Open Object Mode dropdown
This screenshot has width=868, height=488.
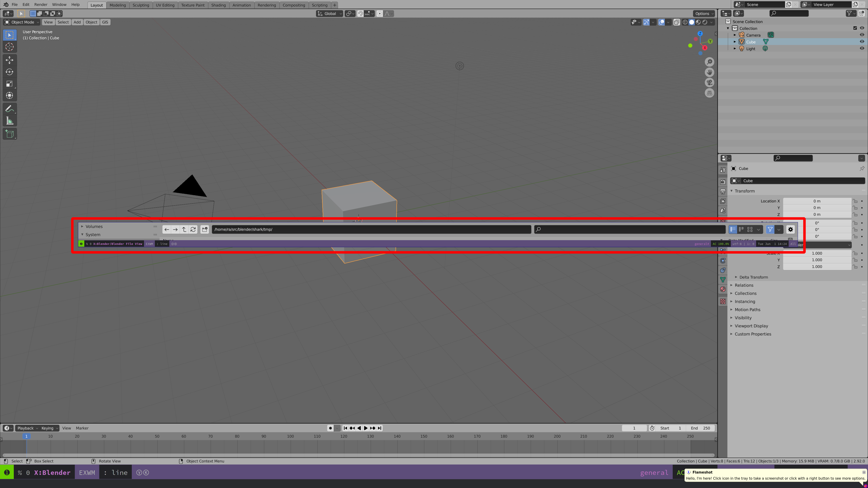pos(21,22)
